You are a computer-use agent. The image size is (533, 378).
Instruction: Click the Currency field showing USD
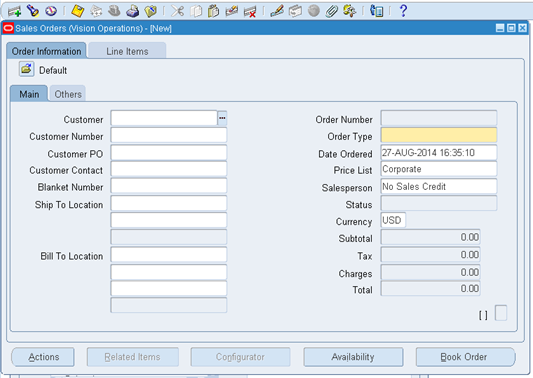point(393,220)
